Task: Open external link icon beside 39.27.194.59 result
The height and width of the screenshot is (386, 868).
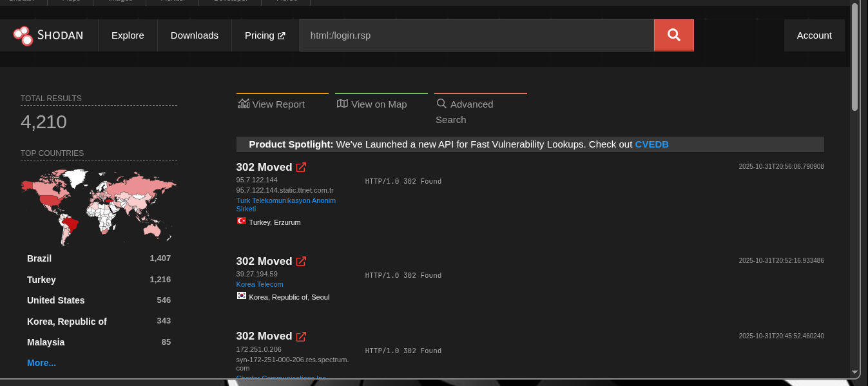Action: point(301,262)
